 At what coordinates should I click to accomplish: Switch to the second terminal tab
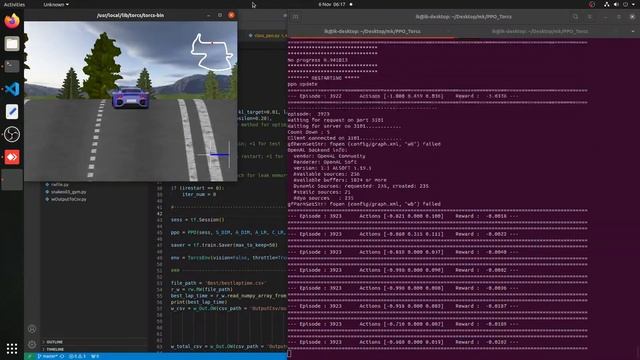tap(540, 31)
